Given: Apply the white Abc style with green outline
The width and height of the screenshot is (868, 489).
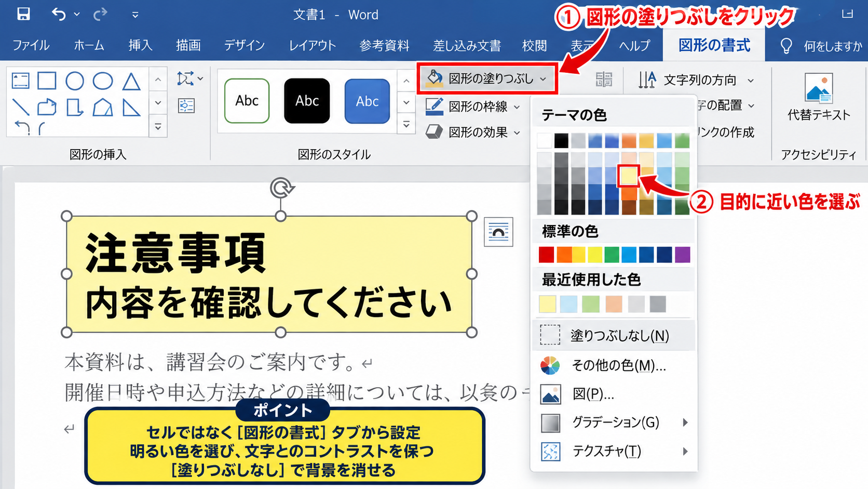Looking at the screenshot, I should [247, 101].
